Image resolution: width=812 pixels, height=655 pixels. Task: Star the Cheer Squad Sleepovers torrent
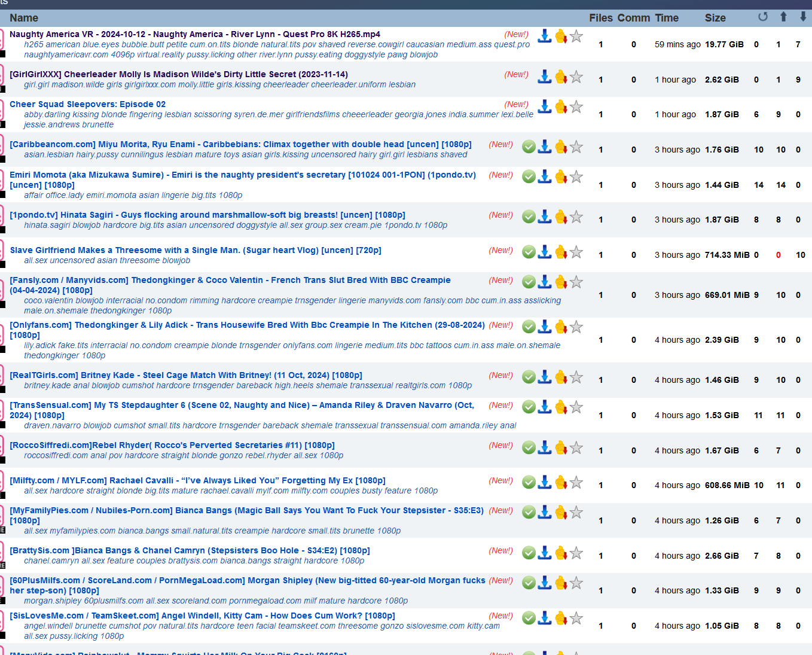pos(576,106)
